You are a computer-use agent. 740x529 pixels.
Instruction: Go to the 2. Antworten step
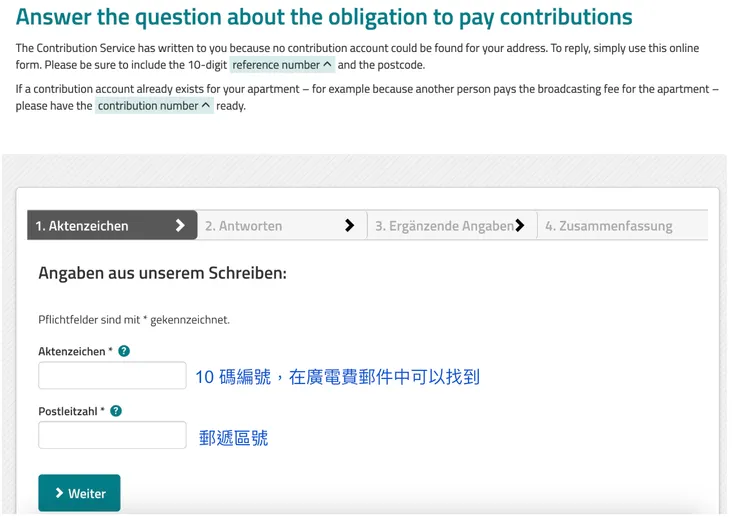click(244, 226)
